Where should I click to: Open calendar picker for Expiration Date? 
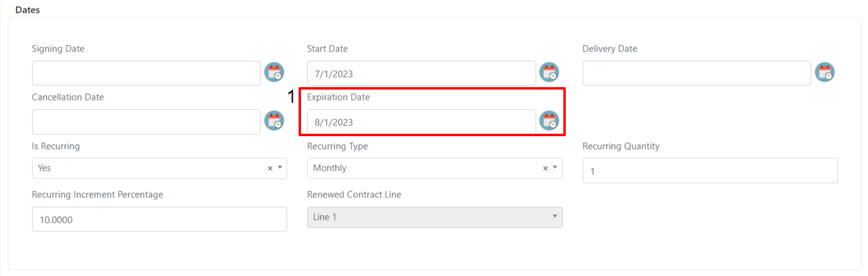point(549,121)
